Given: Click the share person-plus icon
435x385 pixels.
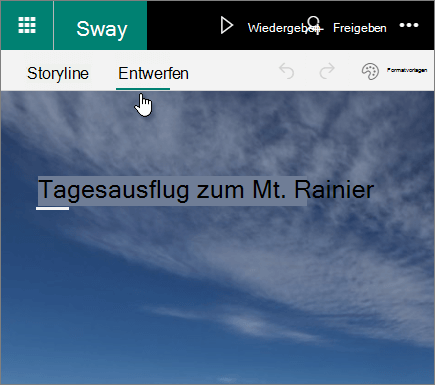Looking at the screenshot, I should click(x=315, y=25).
